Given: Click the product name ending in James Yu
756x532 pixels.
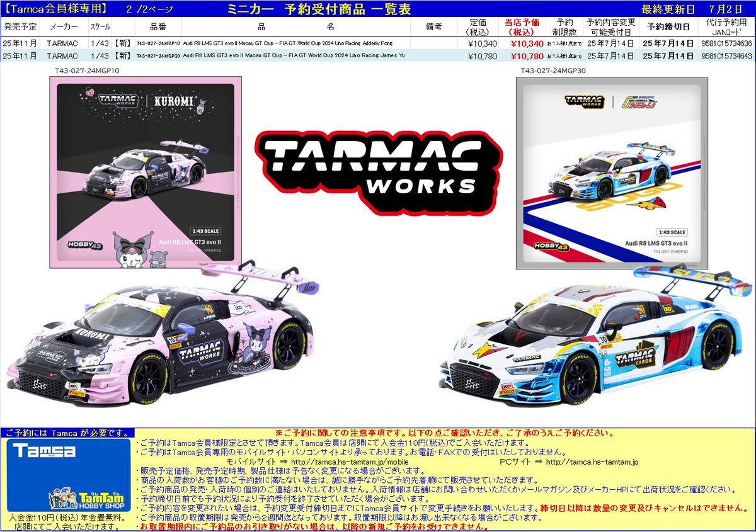Looking at the screenshot, I should (294, 56).
